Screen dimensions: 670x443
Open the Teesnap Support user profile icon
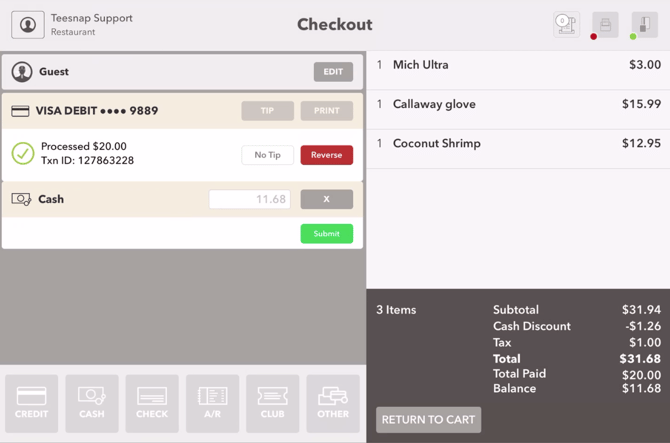tap(28, 25)
